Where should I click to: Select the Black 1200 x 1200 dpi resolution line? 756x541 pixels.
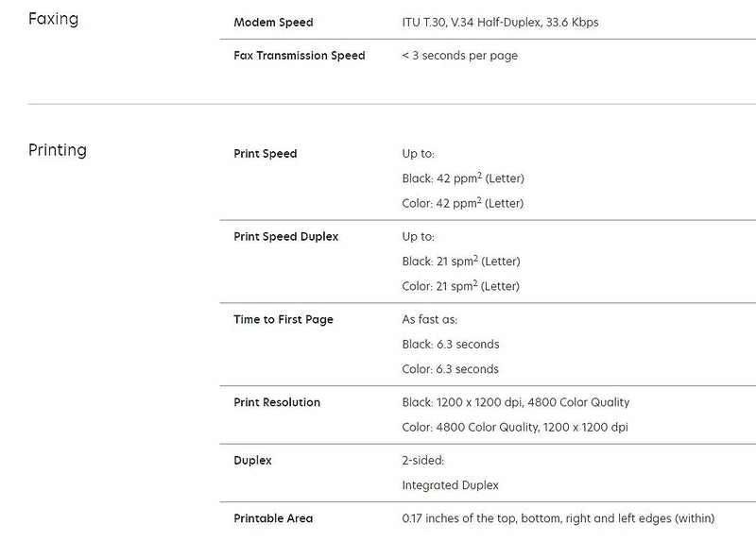(x=516, y=402)
